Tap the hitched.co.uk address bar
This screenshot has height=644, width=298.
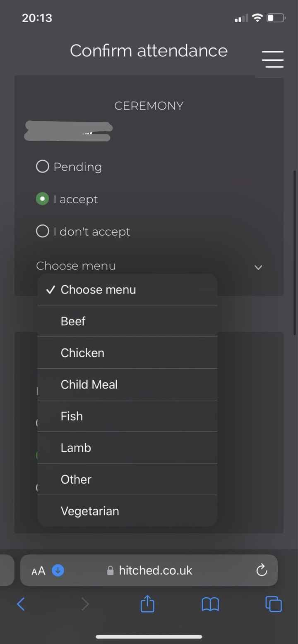pyautogui.click(x=155, y=570)
